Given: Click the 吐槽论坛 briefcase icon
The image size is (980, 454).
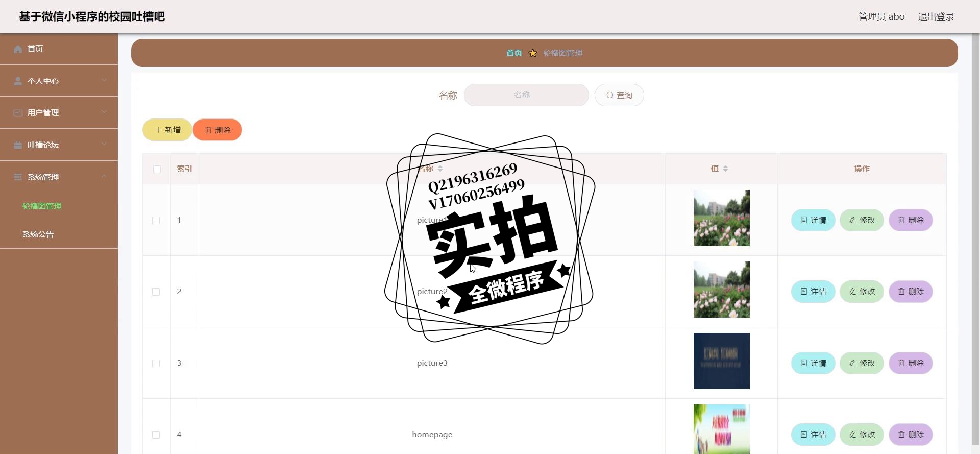Looking at the screenshot, I should tap(18, 145).
